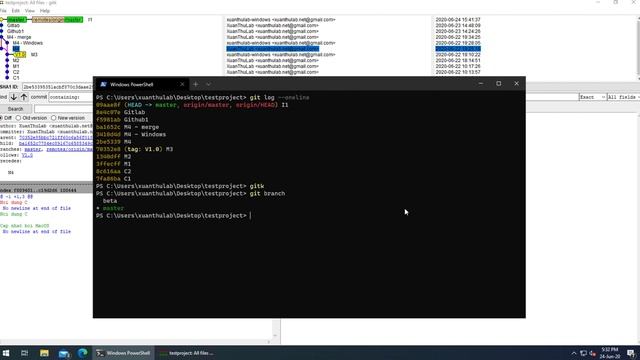The width and height of the screenshot is (640, 360).
Task: Maximize the PowerShell window
Action: 498,83
